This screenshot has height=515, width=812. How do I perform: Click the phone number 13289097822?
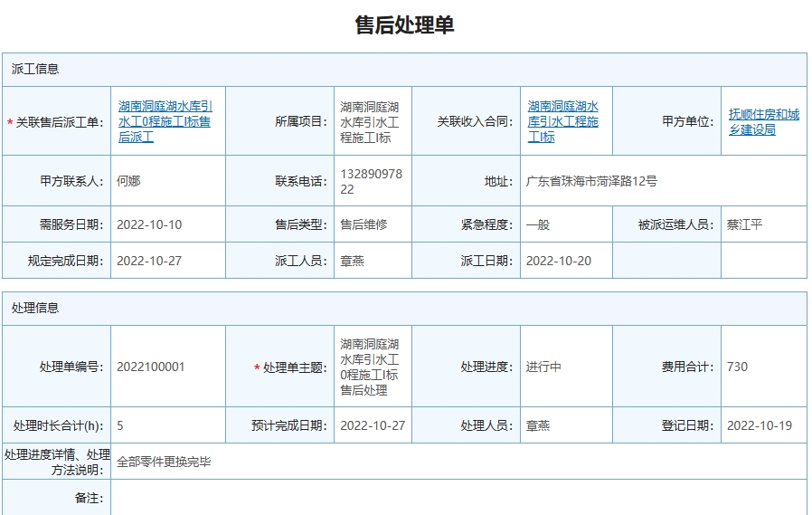372,181
